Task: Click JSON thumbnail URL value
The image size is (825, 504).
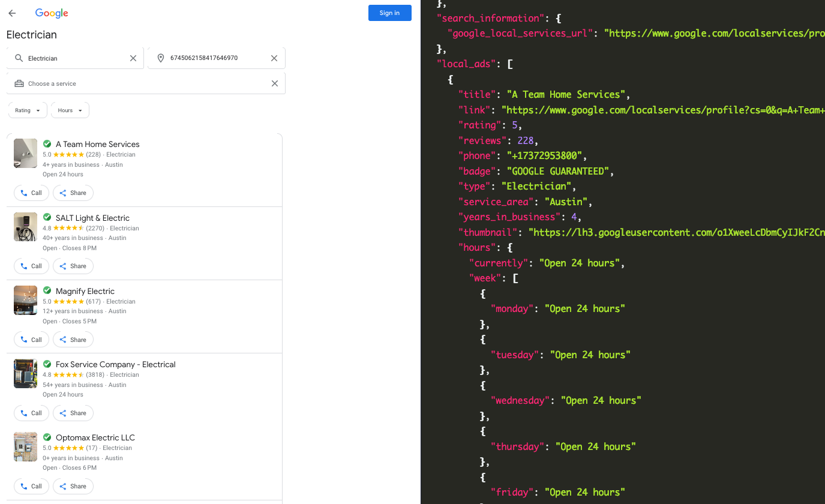Action: [x=676, y=232]
